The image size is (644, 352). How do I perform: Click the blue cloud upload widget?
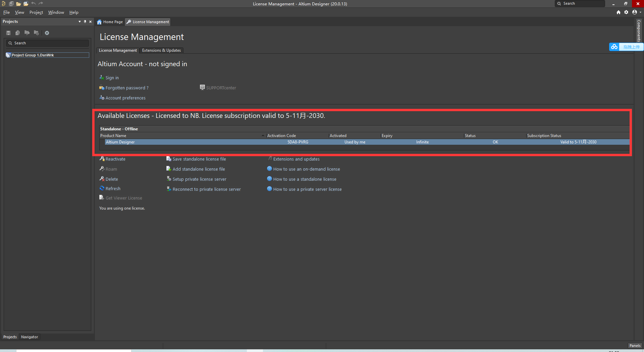(626, 47)
